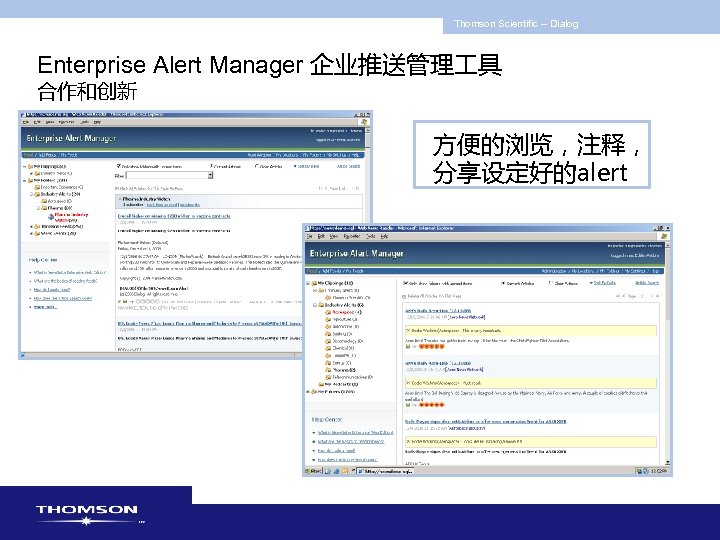
Task: Open Tools menu in front Internet Explorer window
Action: (371, 236)
